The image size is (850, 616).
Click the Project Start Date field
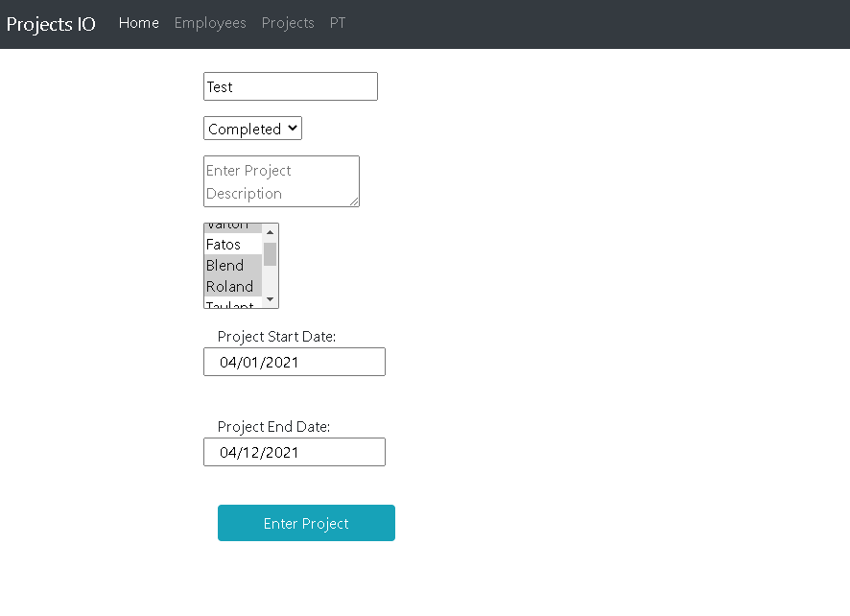(x=294, y=362)
